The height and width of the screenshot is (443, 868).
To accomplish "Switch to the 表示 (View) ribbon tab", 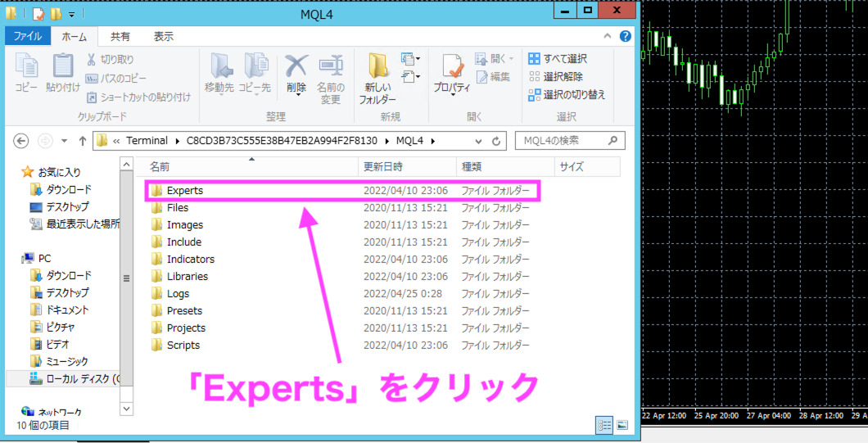I will click(164, 36).
